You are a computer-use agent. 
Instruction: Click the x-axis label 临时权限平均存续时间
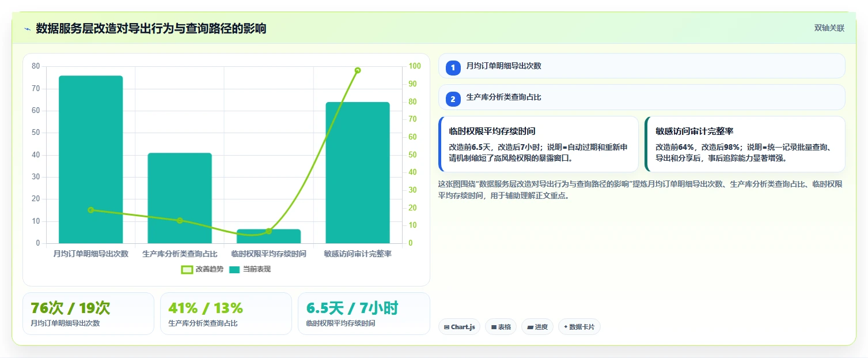pos(268,254)
